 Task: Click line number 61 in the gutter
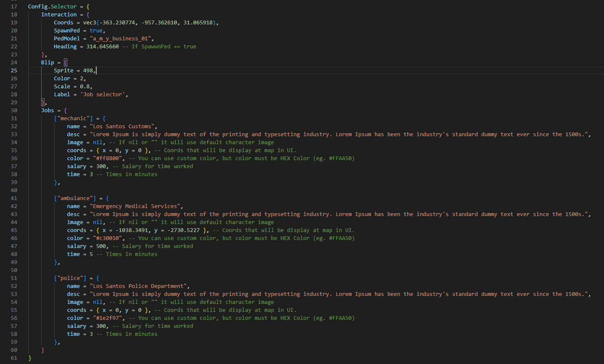click(14, 358)
